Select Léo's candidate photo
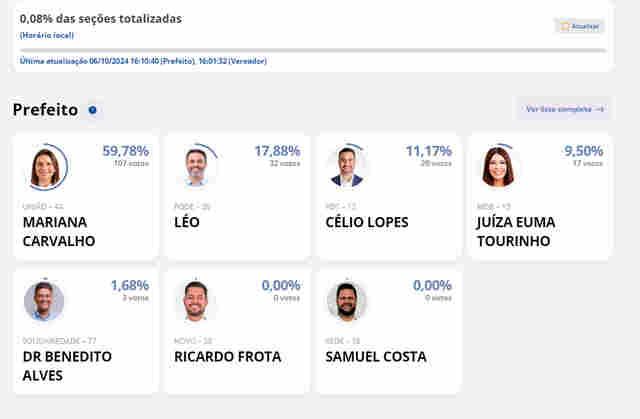Image resolution: width=640 pixels, height=419 pixels. click(x=196, y=167)
